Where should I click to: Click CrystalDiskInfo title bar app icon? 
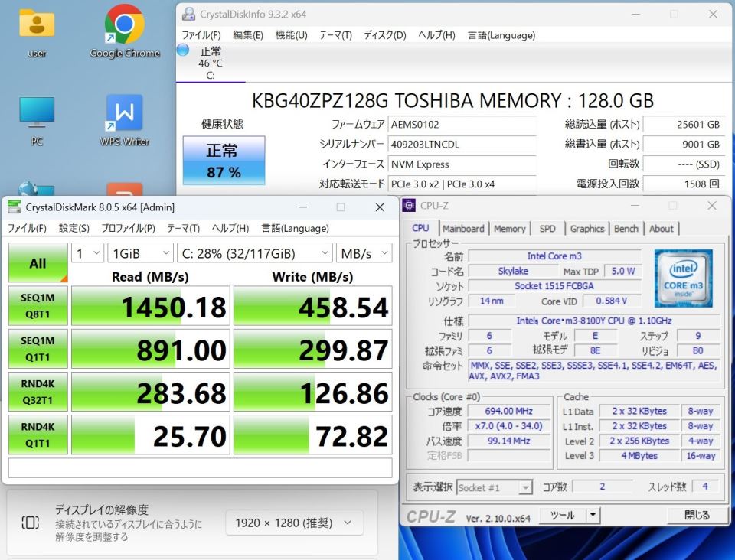pyautogui.click(x=188, y=14)
